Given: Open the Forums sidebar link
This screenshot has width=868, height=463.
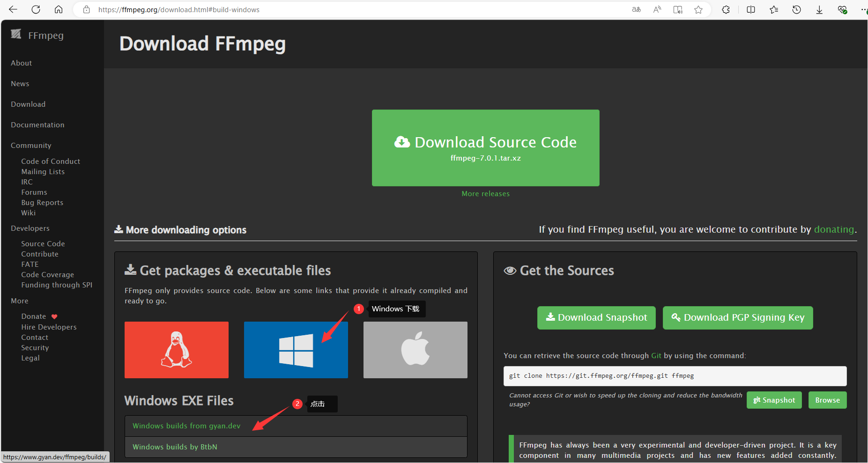Looking at the screenshot, I should (x=34, y=192).
